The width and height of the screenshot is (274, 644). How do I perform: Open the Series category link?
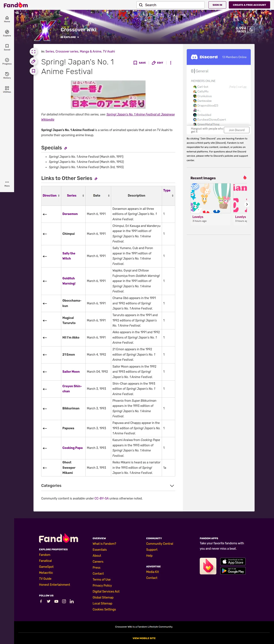[50, 51]
